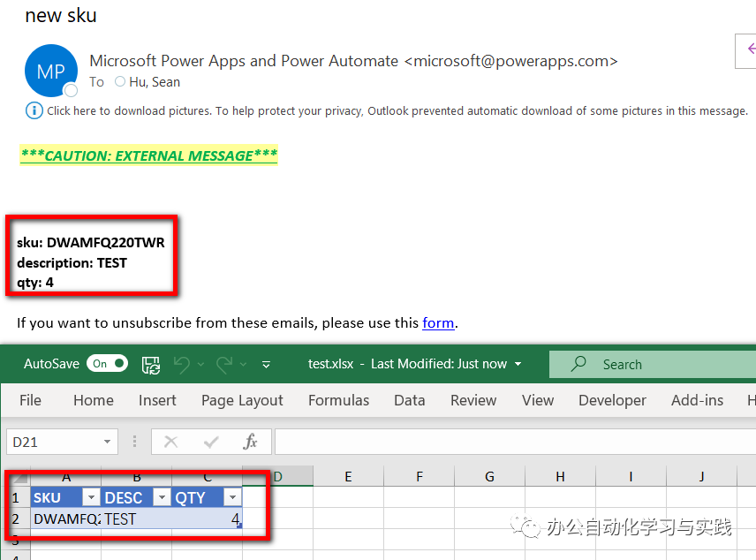The image size is (756, 560).
Task: Select column D header
Action: [277, 477]
